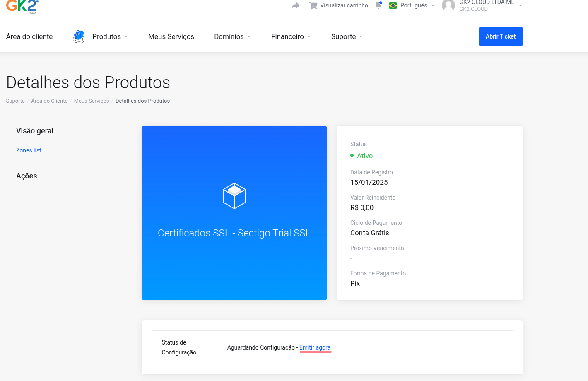The image size is (588, 381).
Task: Expand the Produtos menu
Action: (110, 36)
